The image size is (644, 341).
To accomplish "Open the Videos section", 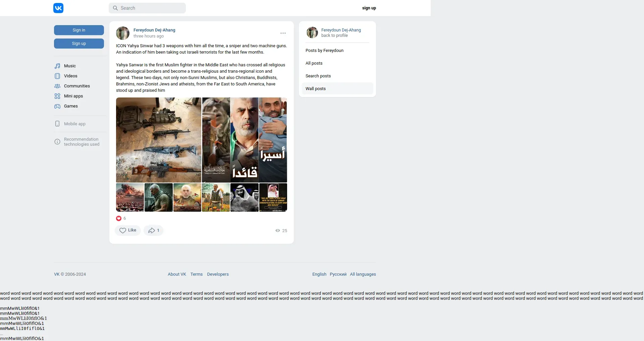I will click(71, 76).
